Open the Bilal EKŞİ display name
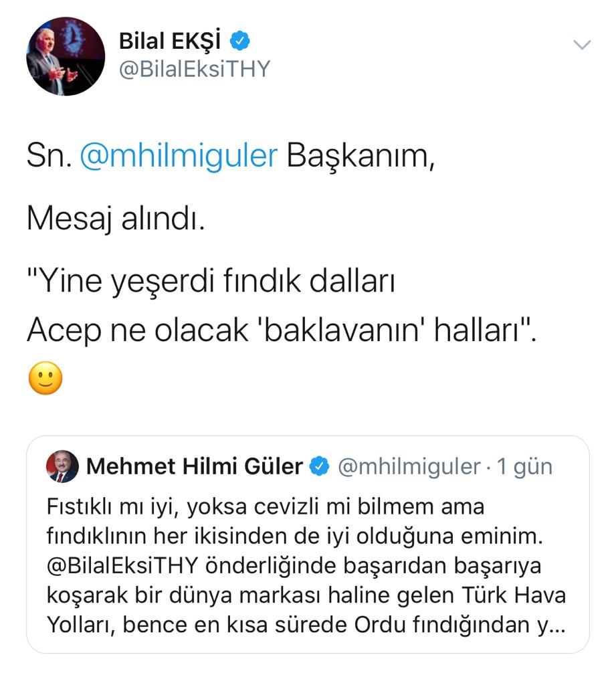 point(171,41)
